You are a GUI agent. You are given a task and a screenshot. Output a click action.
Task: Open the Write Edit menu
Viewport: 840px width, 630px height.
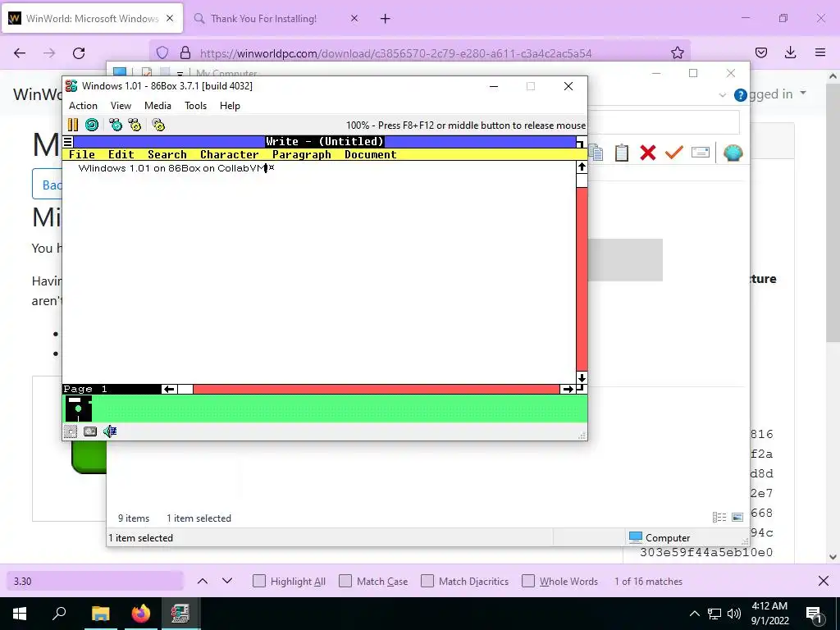(121, 154)
